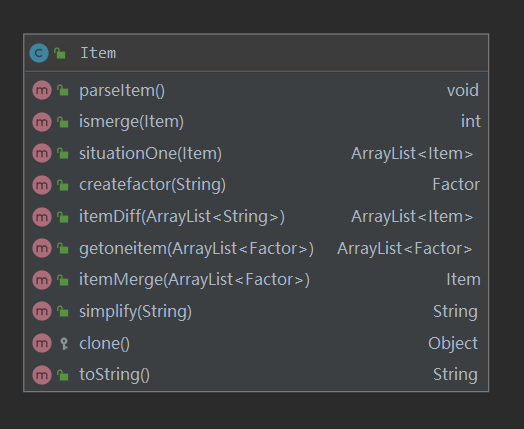The width and height of the screenshot is (524, 429).
Task: Click the method icon beside simplify(String)
Action: (42, 311)
